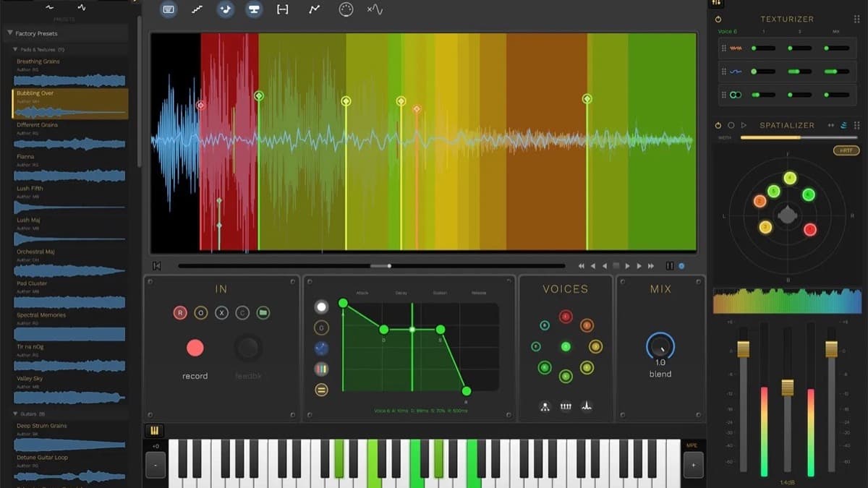Click the MPE label above keyboard
The image size is (868, 488).
coord(692,445)
